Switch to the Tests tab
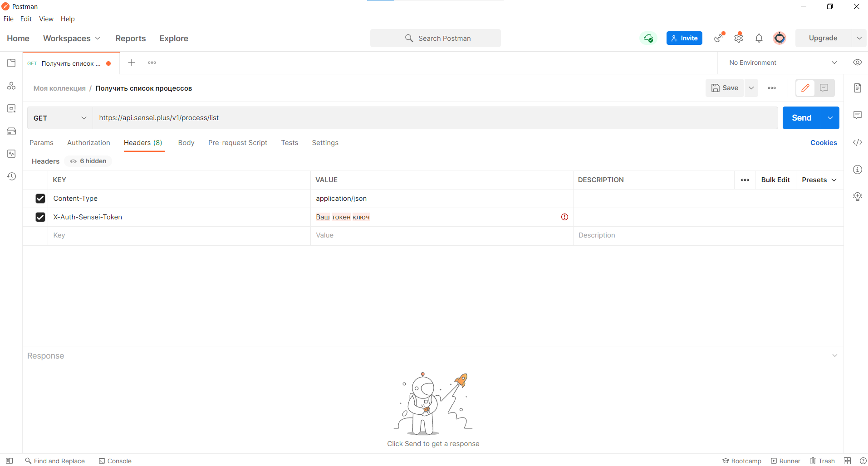Viewport: 868px width, 466px height. pyautogui.click(x=289, y=143)
